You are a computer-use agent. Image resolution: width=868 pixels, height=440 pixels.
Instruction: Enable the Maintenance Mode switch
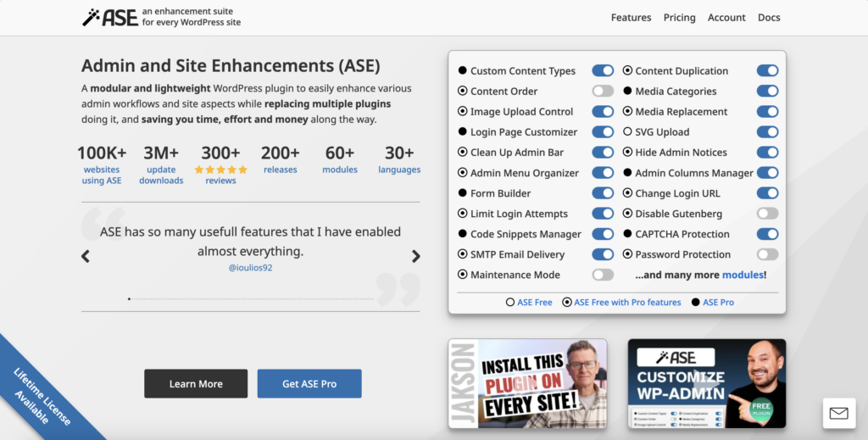tap(603, 275)
